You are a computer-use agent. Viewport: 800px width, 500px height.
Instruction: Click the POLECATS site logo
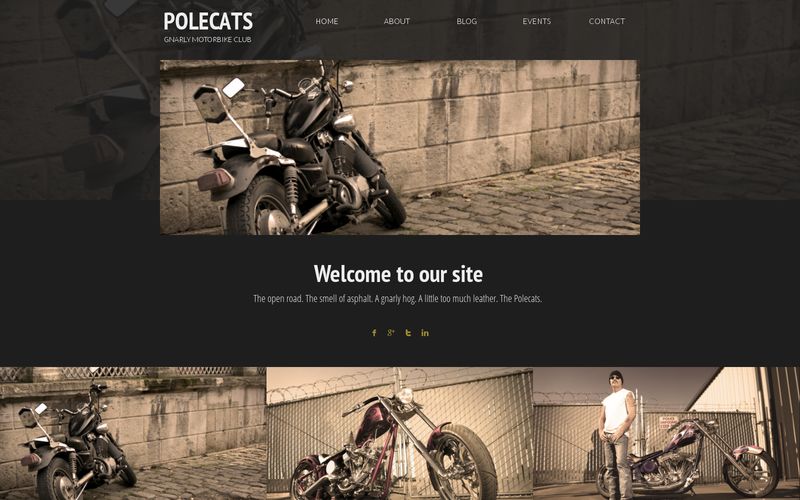coord(208,21)
